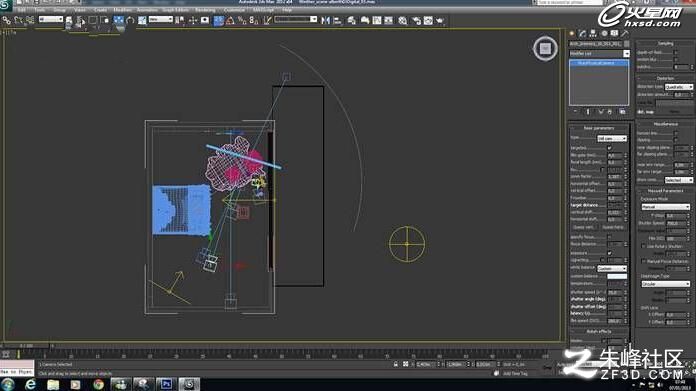Screen dimensions: 696x391
Task: Open the Hierarchy command panel tab
Action: tap(593, 33)
